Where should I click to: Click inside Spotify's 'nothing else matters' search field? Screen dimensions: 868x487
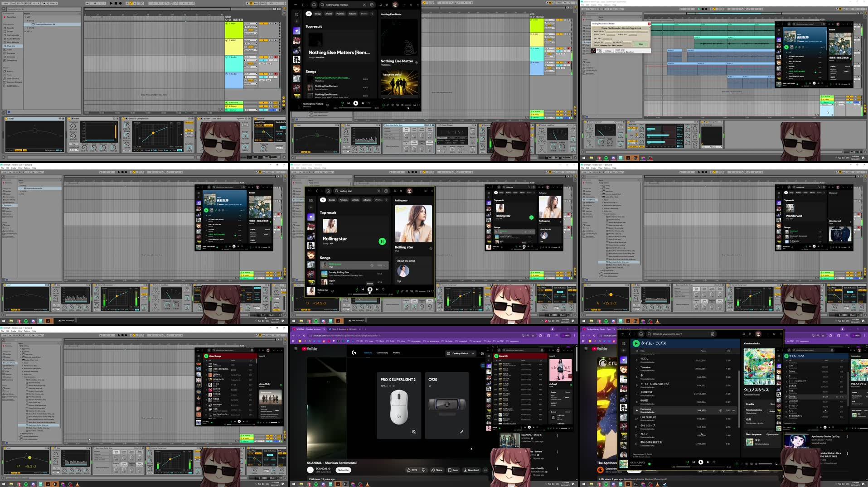coord(338,5)
